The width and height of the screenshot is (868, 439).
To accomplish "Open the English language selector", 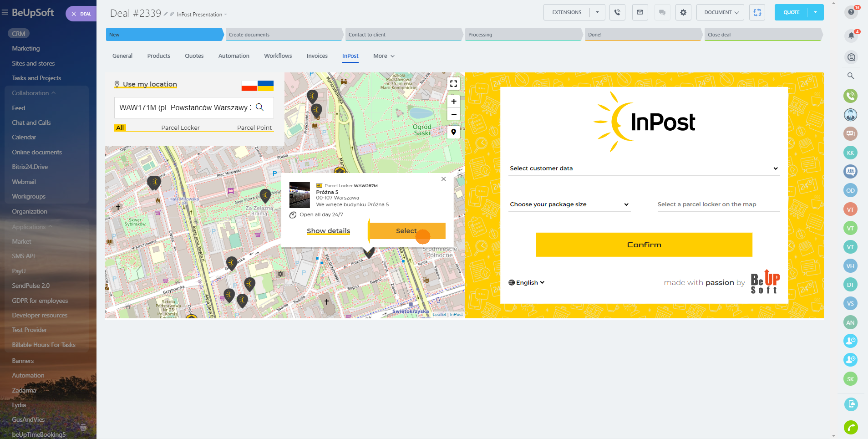I will point(527,282).
